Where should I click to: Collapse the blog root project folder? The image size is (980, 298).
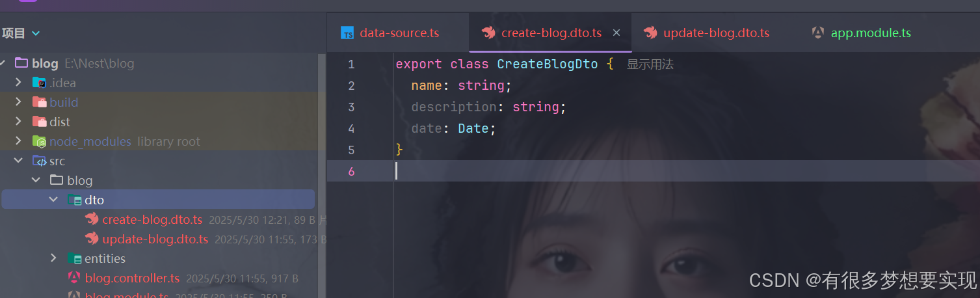[3, 63]
